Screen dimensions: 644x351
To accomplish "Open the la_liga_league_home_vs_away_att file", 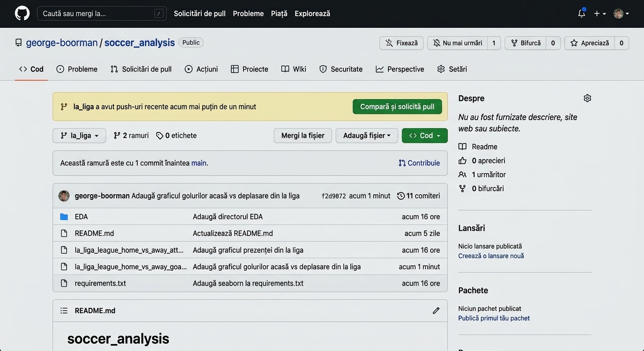I will coord(129,250).
